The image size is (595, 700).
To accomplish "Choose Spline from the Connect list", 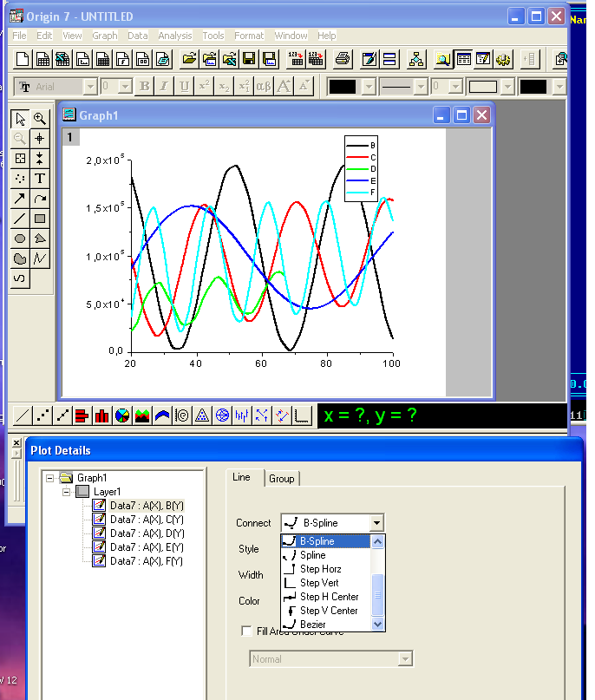I will (326, 555).
